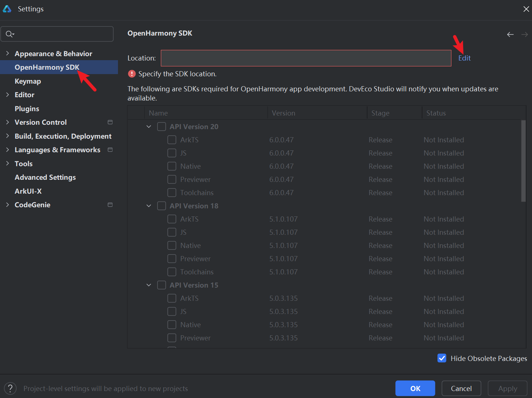The image size is (532, 398).
Task: Tick ArkTS 6.0.0.47 checkbox
Action: (172, 140)
